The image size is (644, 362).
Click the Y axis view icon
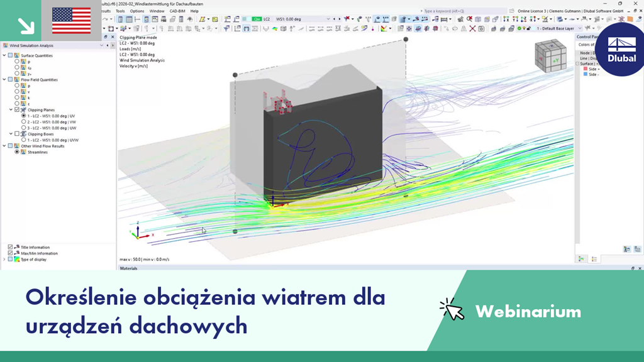515,19
